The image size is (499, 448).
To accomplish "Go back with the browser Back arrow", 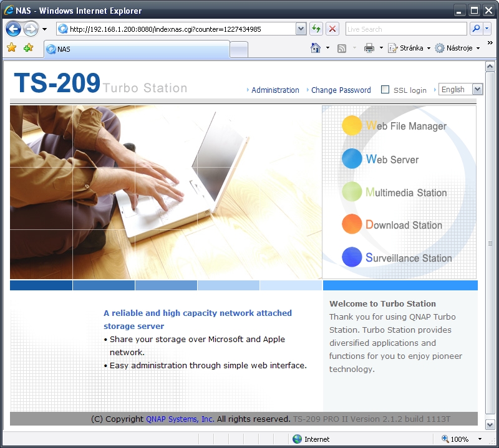I will (x=13, y=29).
